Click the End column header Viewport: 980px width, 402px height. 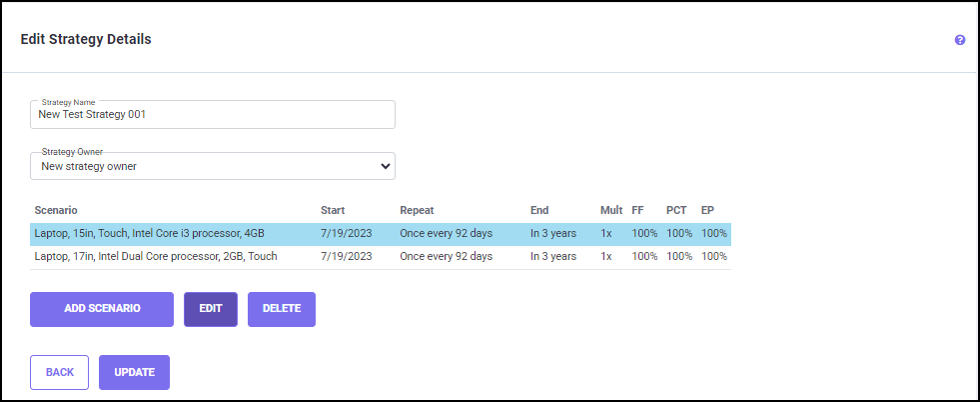539,211
